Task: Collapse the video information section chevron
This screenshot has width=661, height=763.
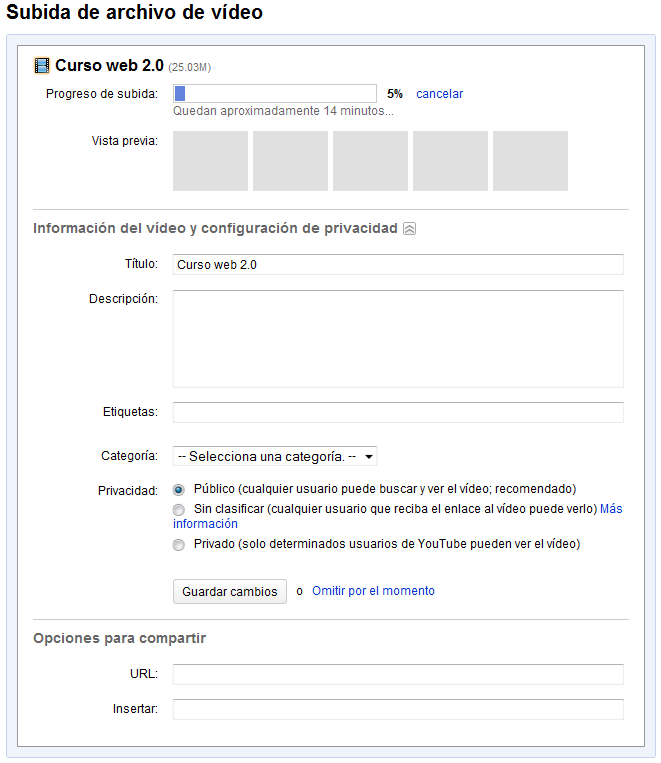Action: pyautogui.click(x=409, y=229)
